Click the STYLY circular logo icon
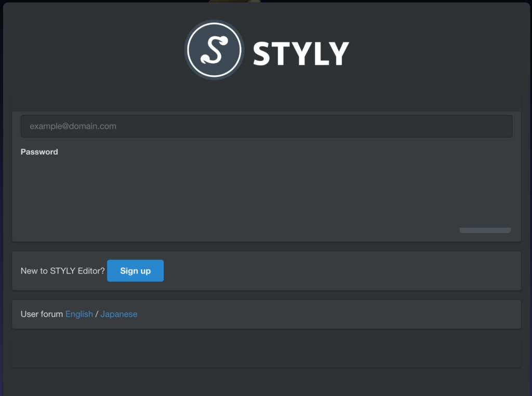This screenshot has width=532, height=396. (214, 50)
